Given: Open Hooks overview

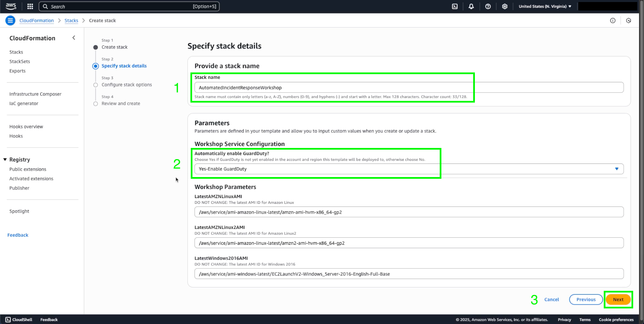Looking at the screenshot, I should (26, 127).
